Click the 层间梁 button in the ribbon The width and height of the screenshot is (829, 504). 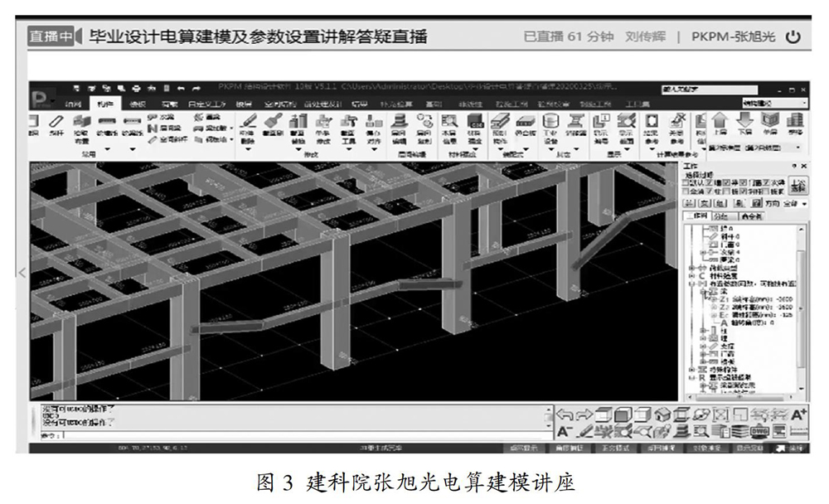pyautogui.click(x=165, y=128)
